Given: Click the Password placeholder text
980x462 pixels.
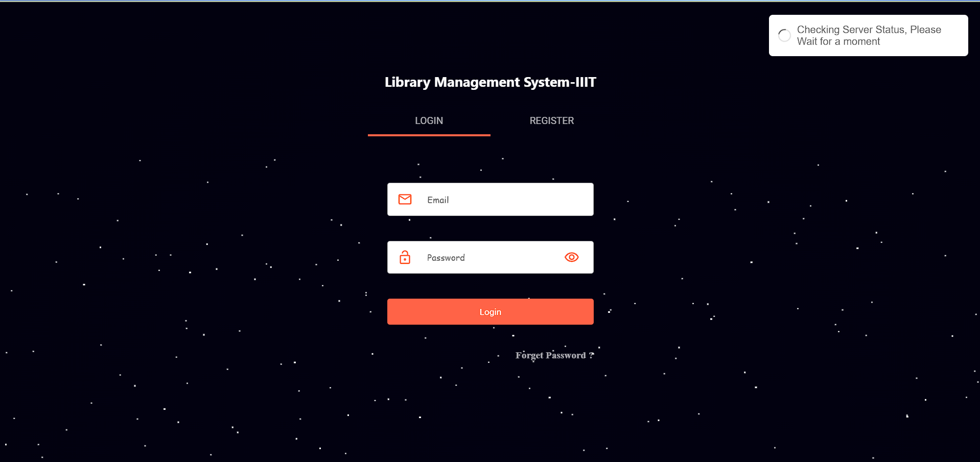Looking at the screenshot, I should (446, 258).
